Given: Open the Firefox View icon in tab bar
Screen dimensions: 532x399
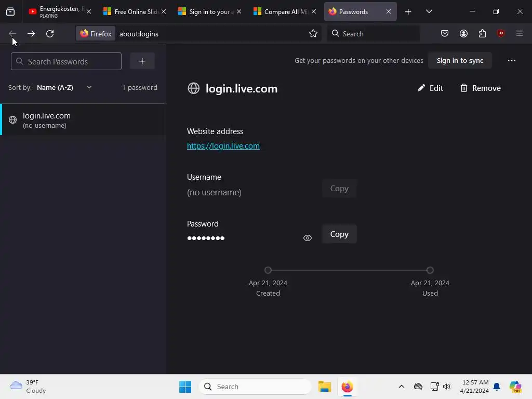Looking at the screenshot, I should click(10, 11).
